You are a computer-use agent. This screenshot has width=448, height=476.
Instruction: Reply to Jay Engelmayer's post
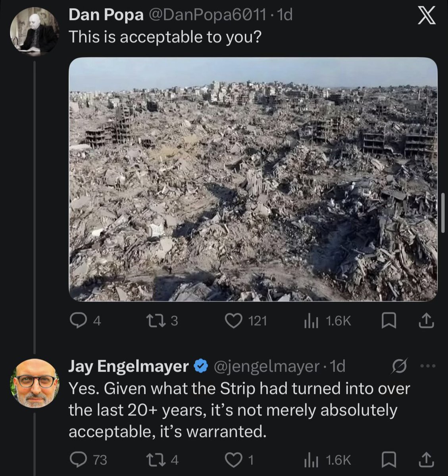[x=88, y=460]
